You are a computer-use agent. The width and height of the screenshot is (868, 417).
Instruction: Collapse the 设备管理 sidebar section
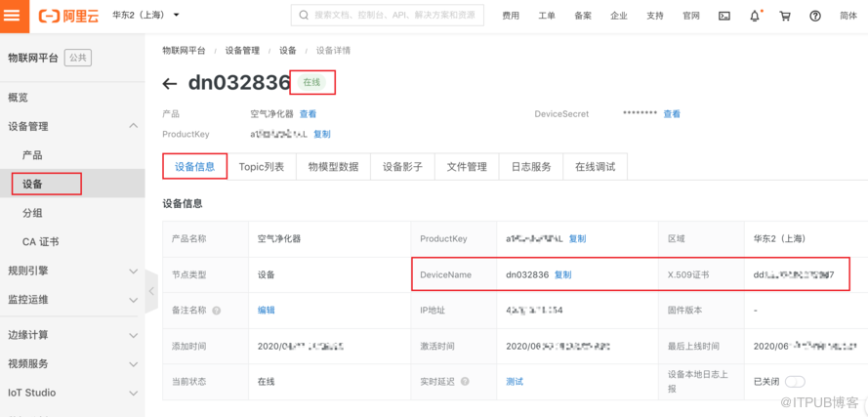[x=133, y=126]
